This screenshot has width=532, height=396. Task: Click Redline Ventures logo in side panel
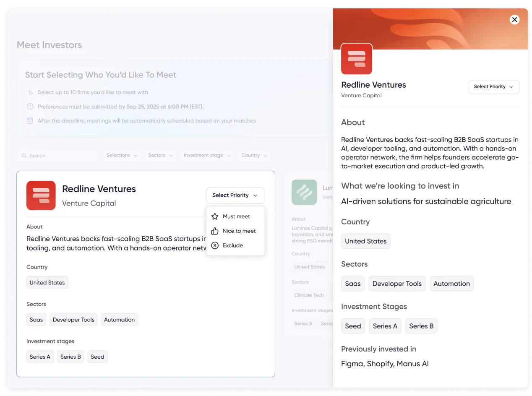pos(357,59)
